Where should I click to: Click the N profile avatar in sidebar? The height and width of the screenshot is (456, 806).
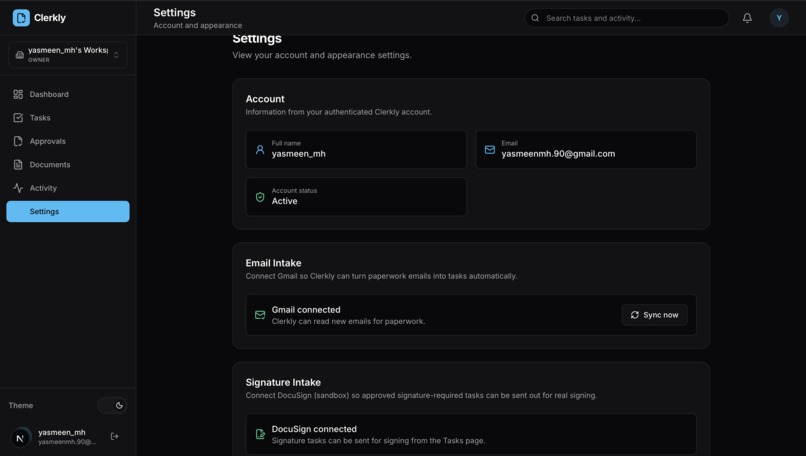[x=21, y=437]
